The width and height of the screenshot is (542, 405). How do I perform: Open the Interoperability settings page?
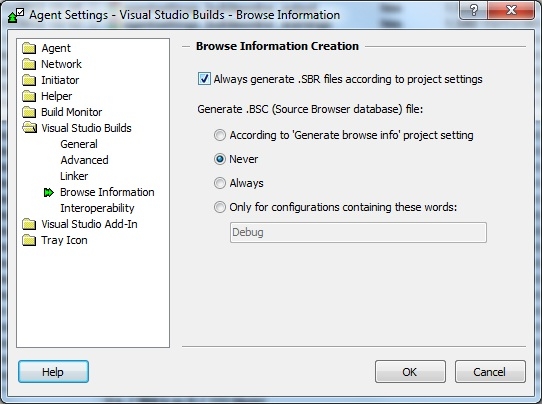[x=97, y=208]
